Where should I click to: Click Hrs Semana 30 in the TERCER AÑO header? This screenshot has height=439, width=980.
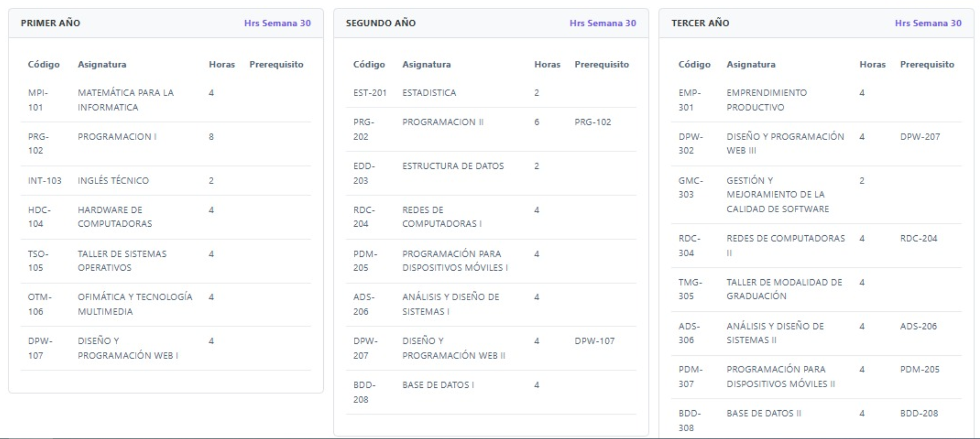928,23
